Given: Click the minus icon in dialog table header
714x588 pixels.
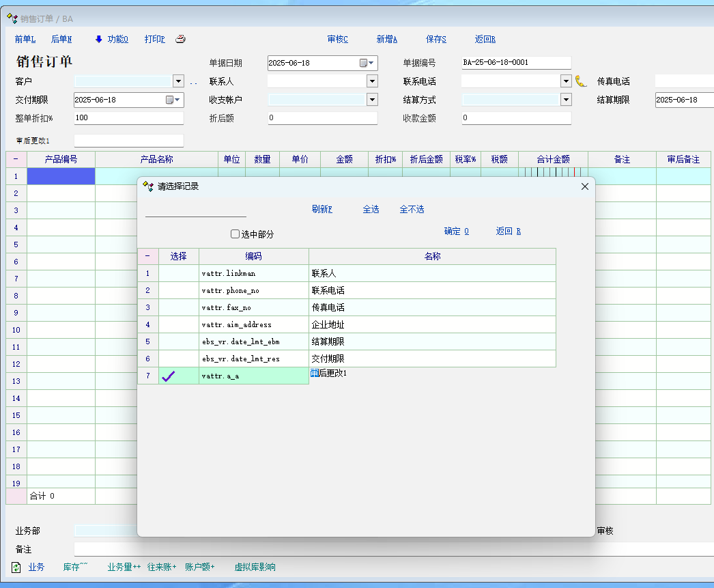Looking at the screenshot, I should [x=148, y=256].
